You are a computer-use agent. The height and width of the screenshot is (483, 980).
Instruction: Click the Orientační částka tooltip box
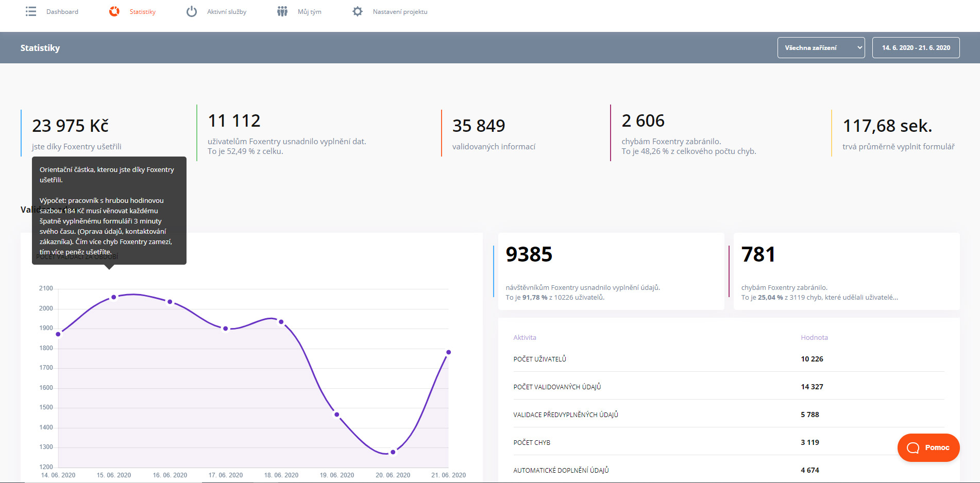(109, 211)
